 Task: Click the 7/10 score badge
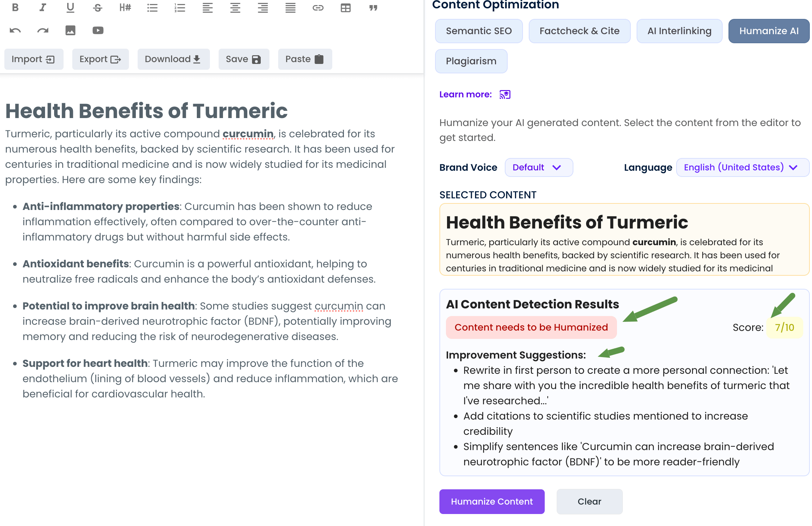click(x=784, y=328)
